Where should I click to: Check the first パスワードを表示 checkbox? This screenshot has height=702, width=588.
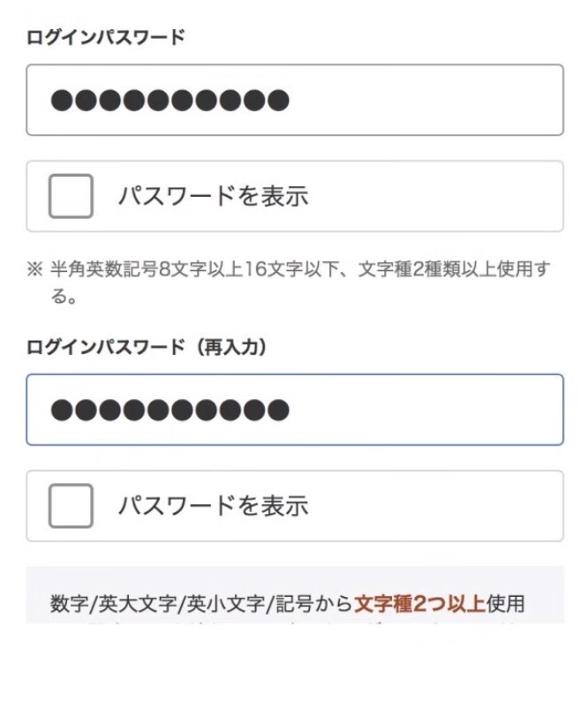pyautogui.click(x=71, y=196)
